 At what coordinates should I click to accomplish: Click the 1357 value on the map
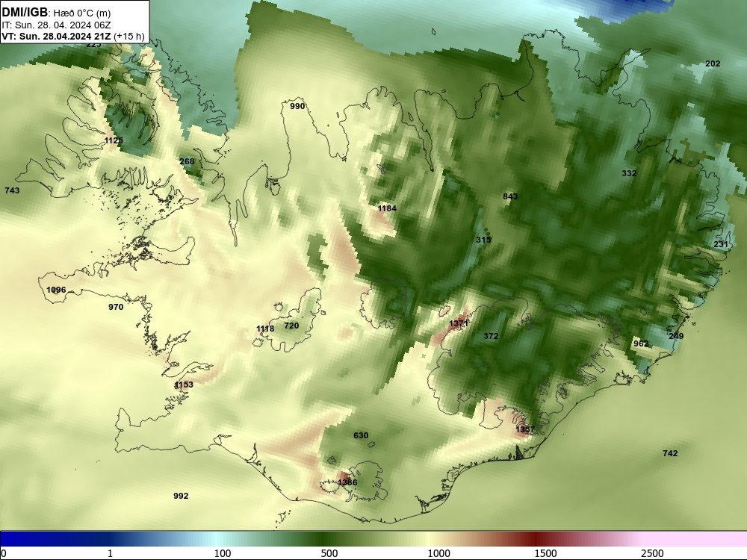click(525, 429)
